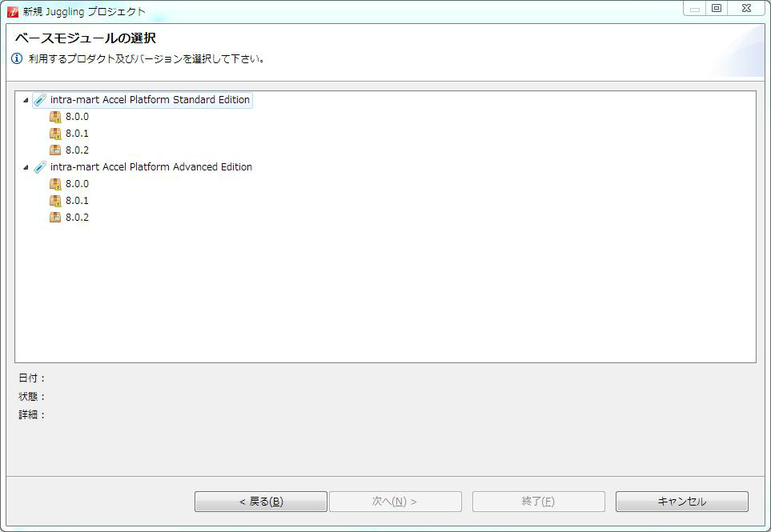Cancel the wizard with キャンセル button
771x532 pixels.
click(682, 502)
